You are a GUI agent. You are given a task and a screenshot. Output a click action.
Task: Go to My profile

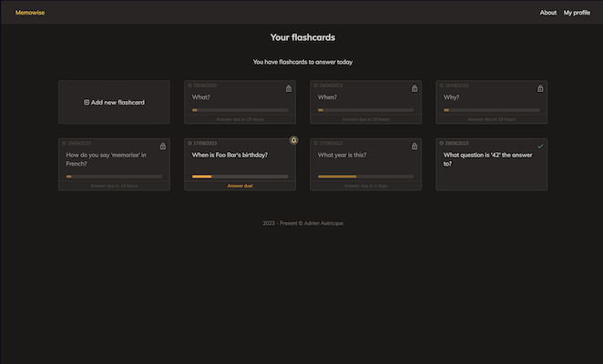[577, 13]
